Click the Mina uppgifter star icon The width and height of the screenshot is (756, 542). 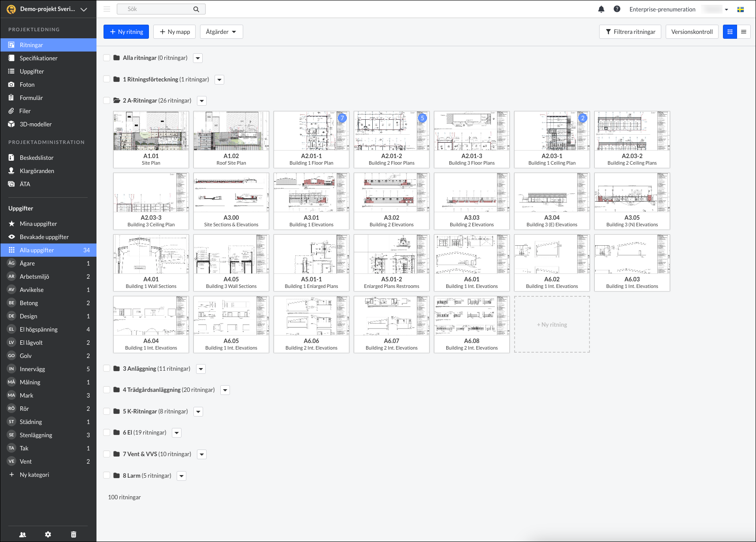[x=11, y=224]
